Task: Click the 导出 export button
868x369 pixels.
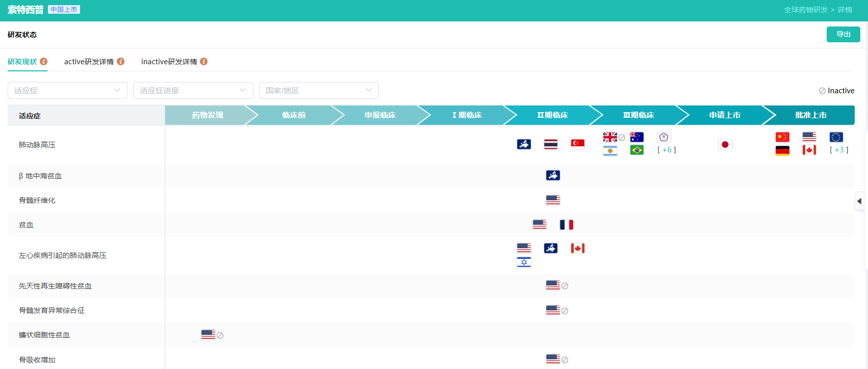Action: (x=844, y=34)
